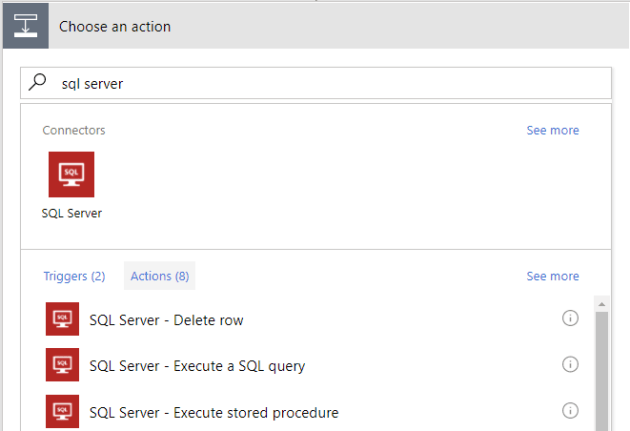Image resolution: width=630 pixels, height=431 pixels.
Task: Click the Execute a SQL query icon
Action: coord(62,365)
